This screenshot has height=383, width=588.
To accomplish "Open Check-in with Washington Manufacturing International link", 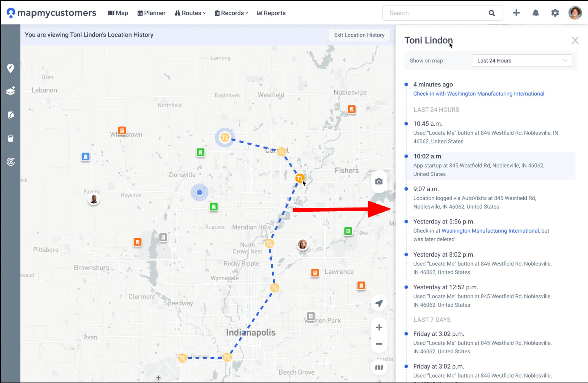I will pyautogui.click(x=478, y=94).
